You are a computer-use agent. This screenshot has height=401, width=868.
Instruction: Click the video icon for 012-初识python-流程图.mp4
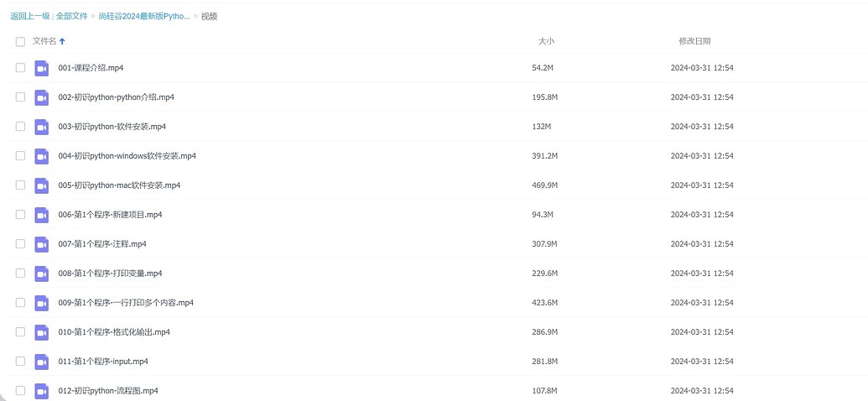[x=42, y=391]
